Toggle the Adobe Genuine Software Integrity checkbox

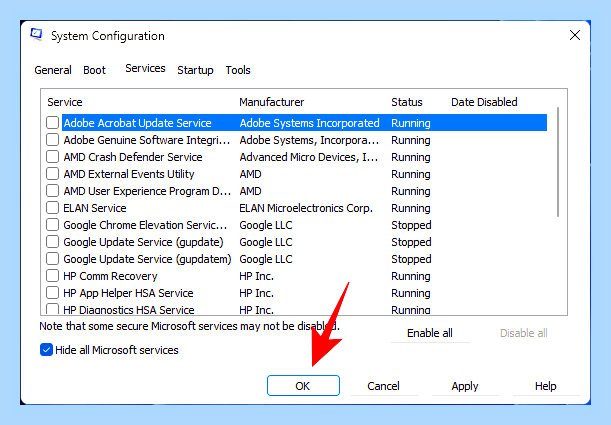coord(52,140)
